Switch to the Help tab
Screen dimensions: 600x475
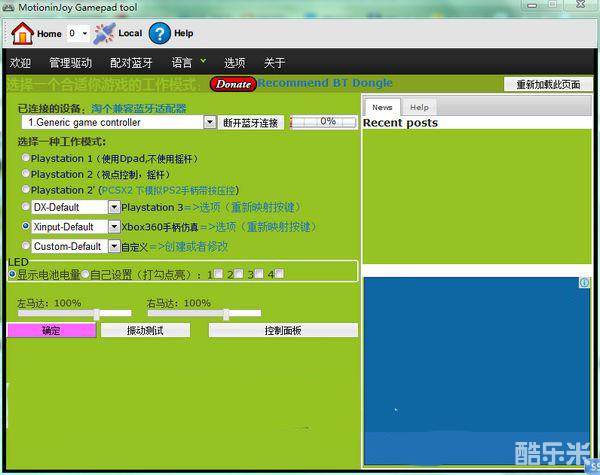pyautogui.click(x=419, y=107)
